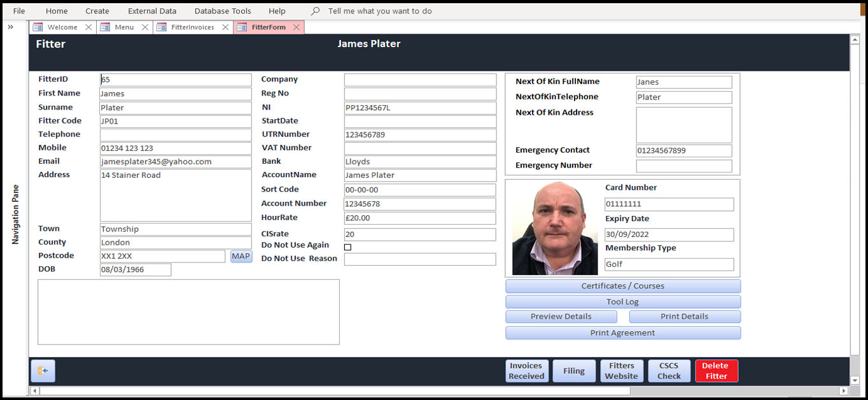Image resolution: width=868 pixels, height=400 pixels.
Task: Click into the Email input field
Action: tap(175, 162)
